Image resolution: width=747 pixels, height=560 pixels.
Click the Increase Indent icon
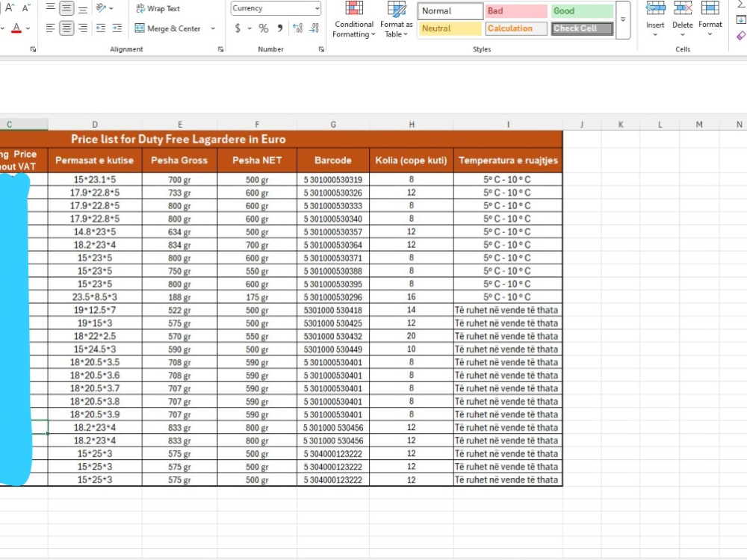click(117, 28)
